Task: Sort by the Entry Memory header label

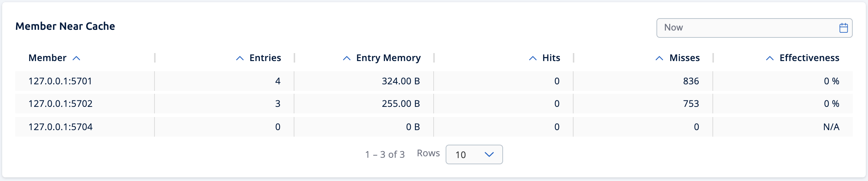Action: [x=388, y=58]
